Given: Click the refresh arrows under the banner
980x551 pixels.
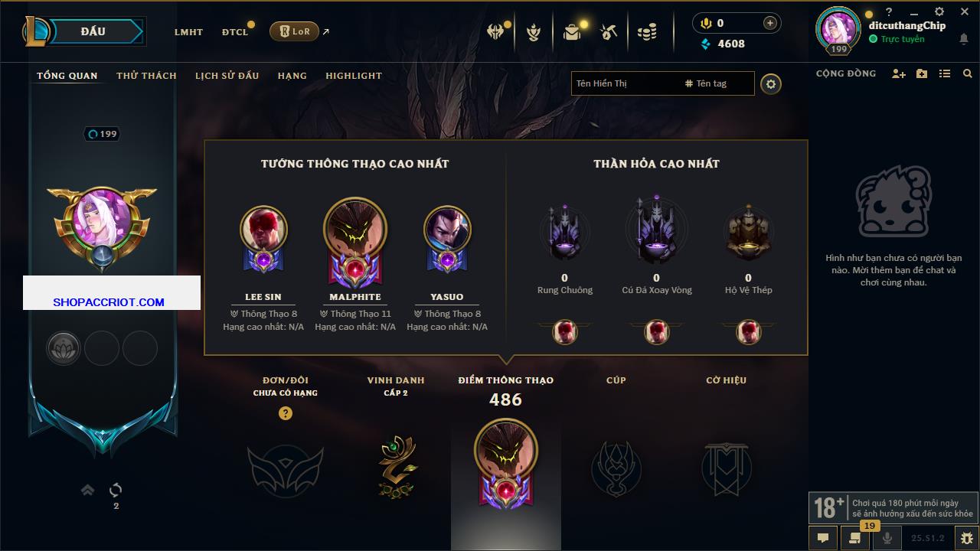Looking at the screenshot, I should tap(116, 490).
